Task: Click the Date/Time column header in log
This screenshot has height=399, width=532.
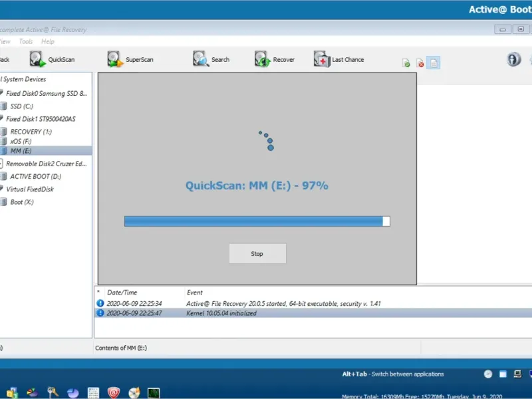Action: tap(122, 293)
